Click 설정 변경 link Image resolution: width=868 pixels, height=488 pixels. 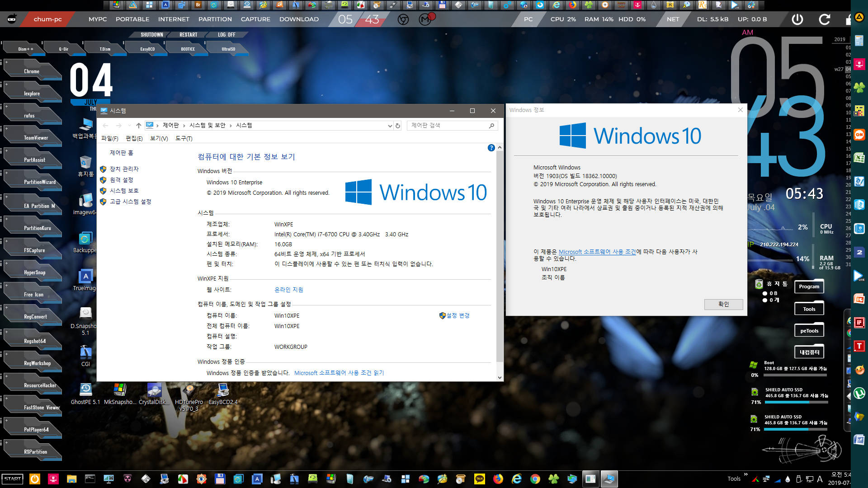pos(458,315)
